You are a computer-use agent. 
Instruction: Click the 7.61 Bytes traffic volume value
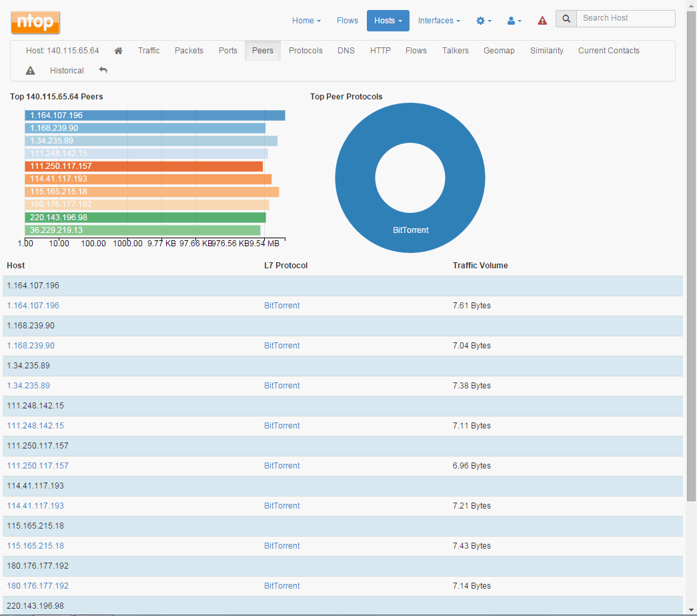472,306
